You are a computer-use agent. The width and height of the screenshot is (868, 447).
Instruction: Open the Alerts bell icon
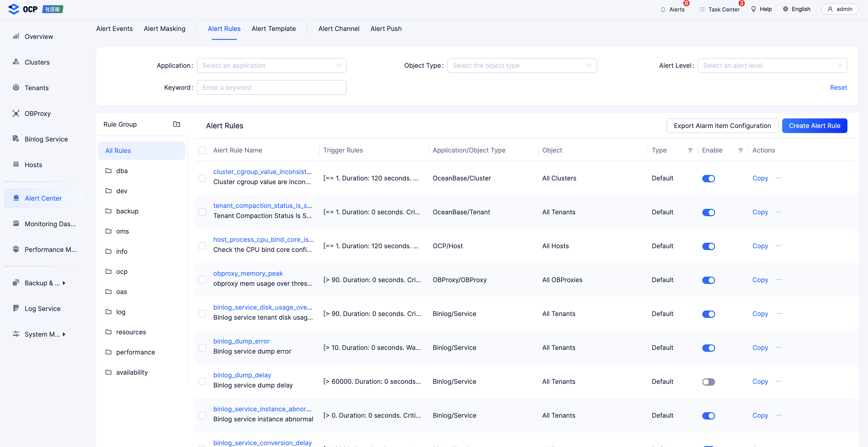pos(663,9)
